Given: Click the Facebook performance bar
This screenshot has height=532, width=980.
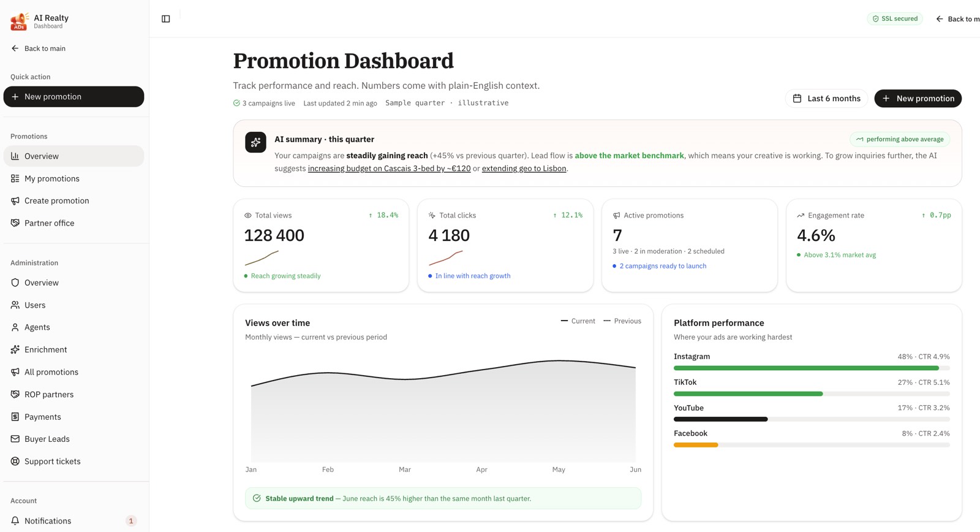Looking at the screenshot, I should tap(812, 445).
